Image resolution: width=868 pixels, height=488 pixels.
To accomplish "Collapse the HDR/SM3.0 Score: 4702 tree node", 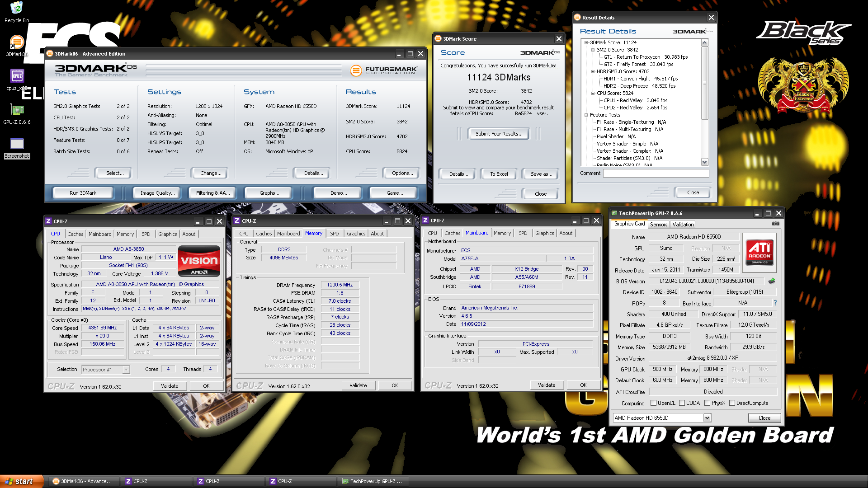I will point(593,71).
